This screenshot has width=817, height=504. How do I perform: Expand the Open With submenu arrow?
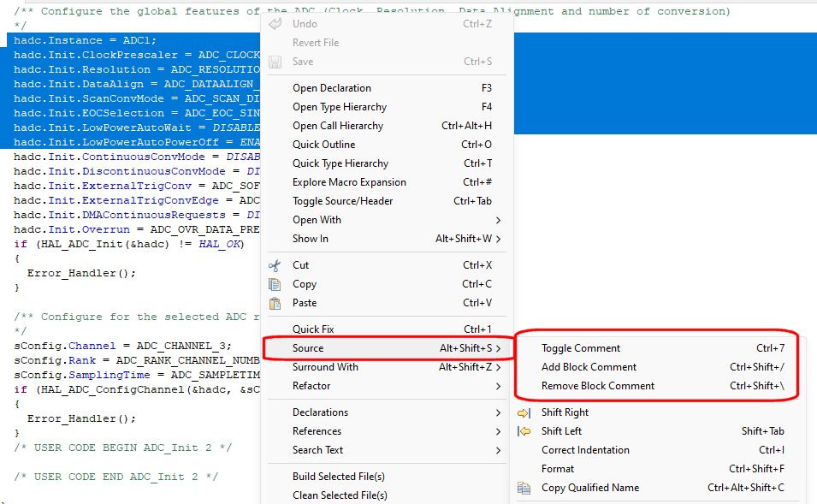pos(498,220)
